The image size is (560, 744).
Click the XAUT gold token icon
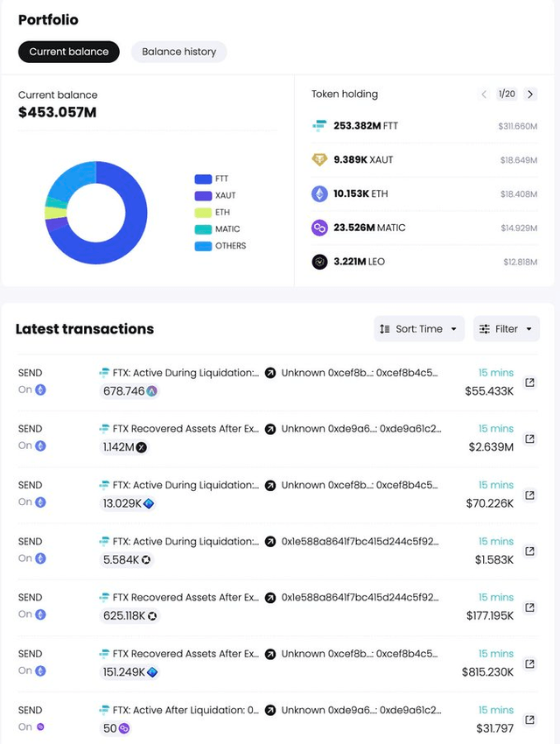click(x=320, y=160)
